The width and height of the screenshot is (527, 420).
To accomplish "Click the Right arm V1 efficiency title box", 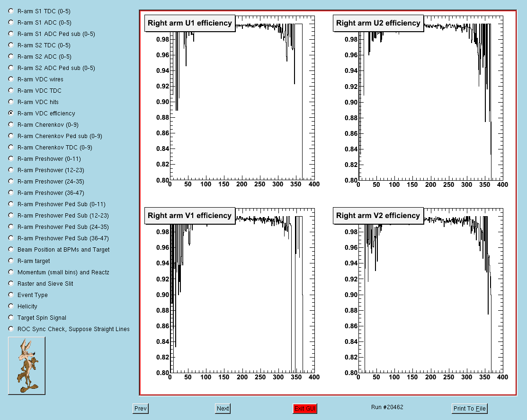I will coord(190,216).
